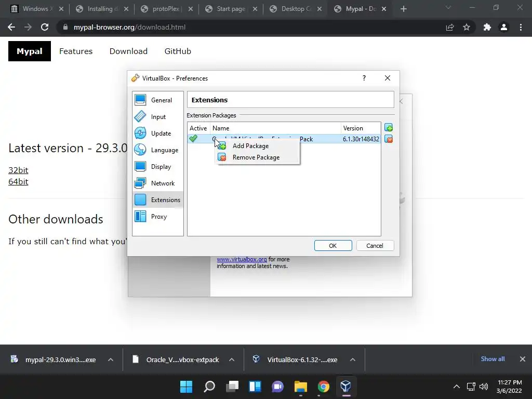The image size is (532, 399).
Task: Click the green active checkmark of the extension pack
Action: tap(193, 138)
